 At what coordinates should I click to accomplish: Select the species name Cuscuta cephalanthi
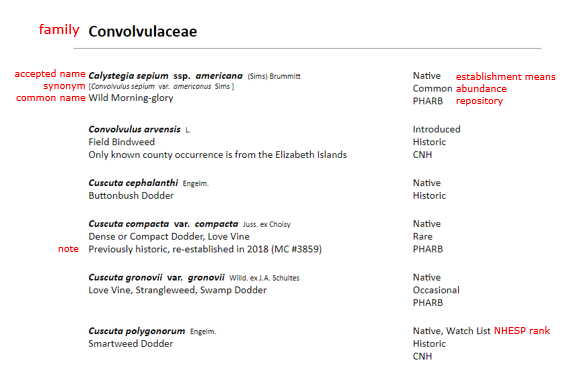point(133,183)
